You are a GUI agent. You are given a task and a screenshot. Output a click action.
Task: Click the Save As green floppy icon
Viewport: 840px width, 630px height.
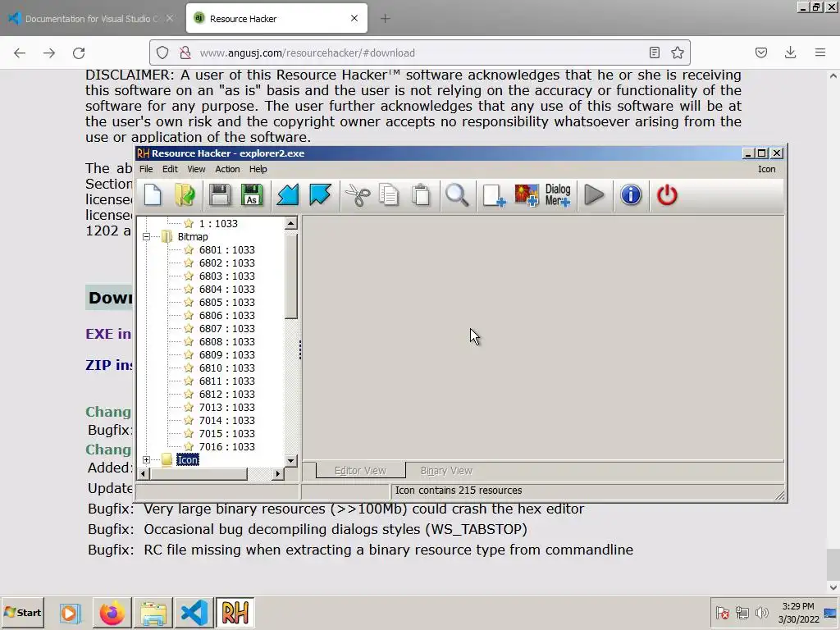252,195
